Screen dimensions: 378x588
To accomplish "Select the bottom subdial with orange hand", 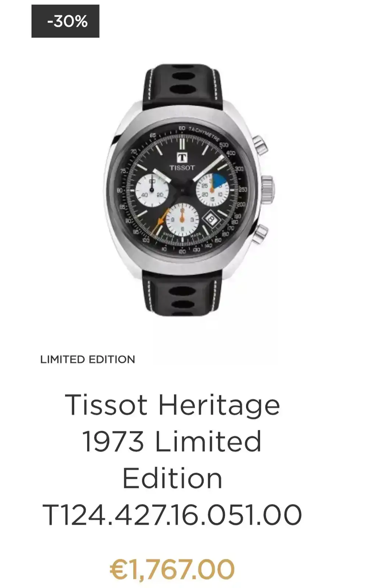I will [x=182, y=220].
